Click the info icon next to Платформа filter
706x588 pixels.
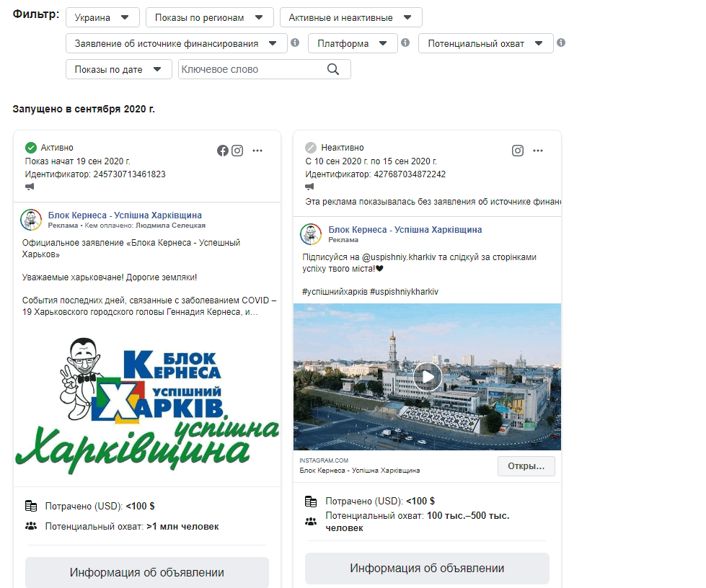tap(405, 43)
